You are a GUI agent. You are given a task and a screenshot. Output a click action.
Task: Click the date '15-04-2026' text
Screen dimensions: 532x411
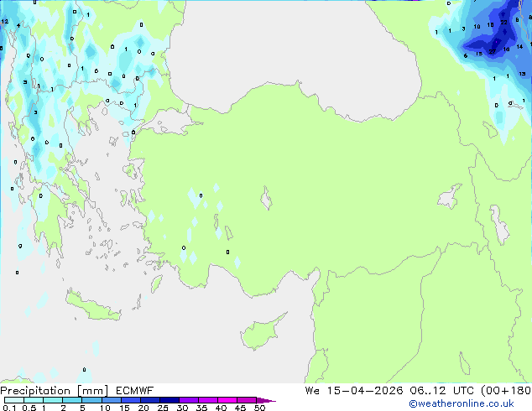pos(365,391)
